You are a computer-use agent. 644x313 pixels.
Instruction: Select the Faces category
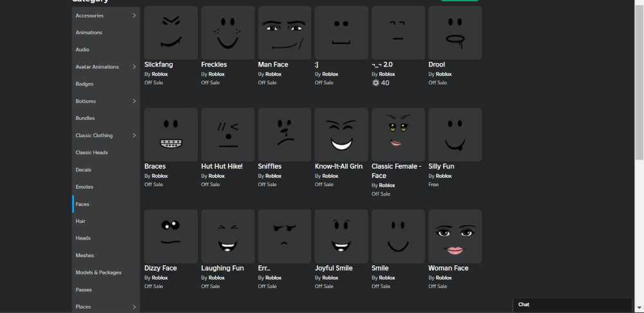pyautogui.click(x=106, y=204)
